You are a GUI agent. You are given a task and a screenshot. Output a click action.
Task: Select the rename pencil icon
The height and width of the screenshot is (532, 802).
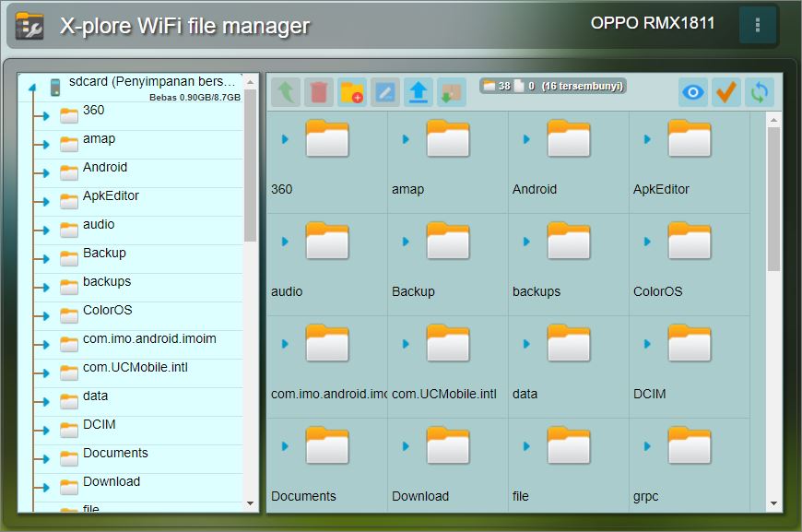[x=385, y=92]
